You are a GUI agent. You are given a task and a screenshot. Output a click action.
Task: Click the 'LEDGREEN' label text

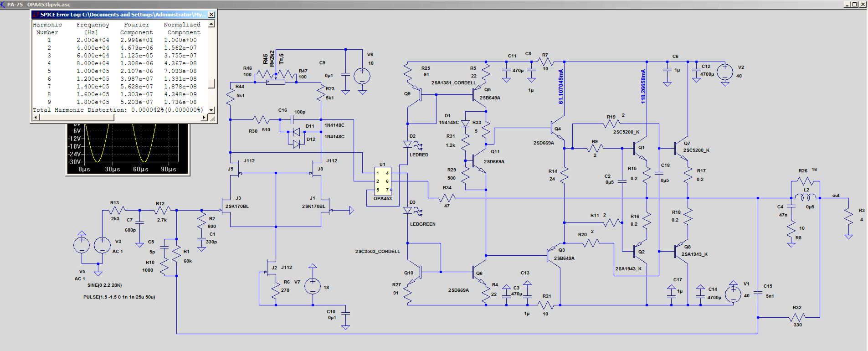pos(422,224)
